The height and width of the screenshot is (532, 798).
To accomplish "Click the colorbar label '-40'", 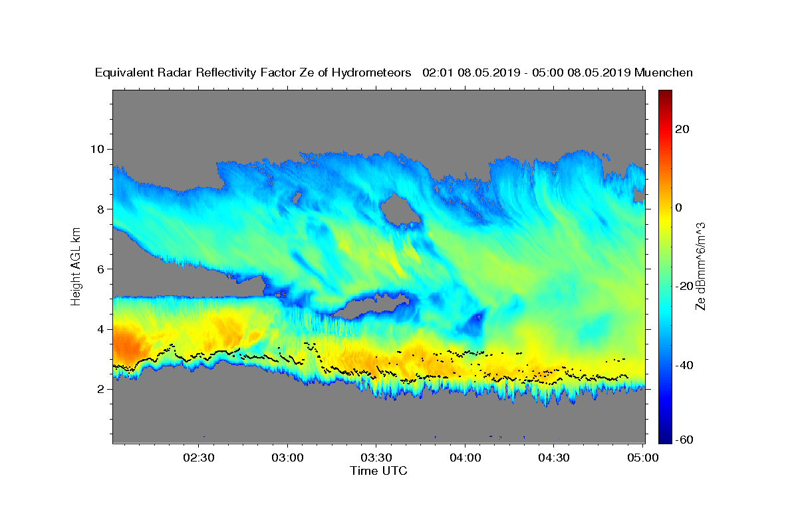I will pyautogui.click(x=684, y=365).
